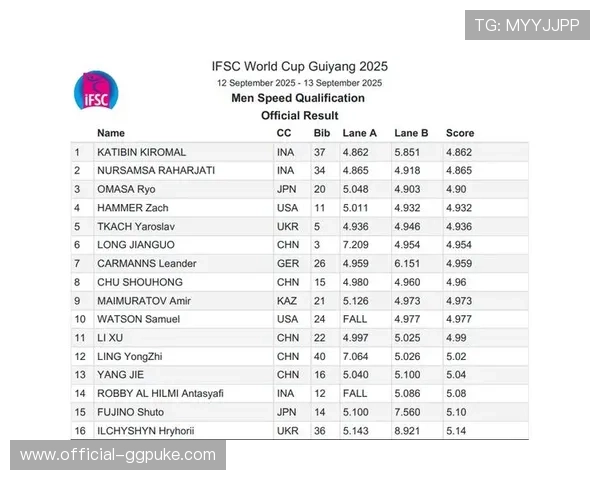Click the event date range text
Image resolution: width=600 pixels, height=480 pixels.
pos(298,82)
